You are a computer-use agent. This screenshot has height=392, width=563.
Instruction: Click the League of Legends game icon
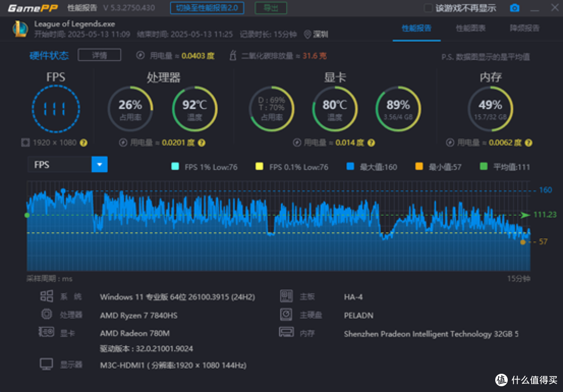click(x=20, y=29)
